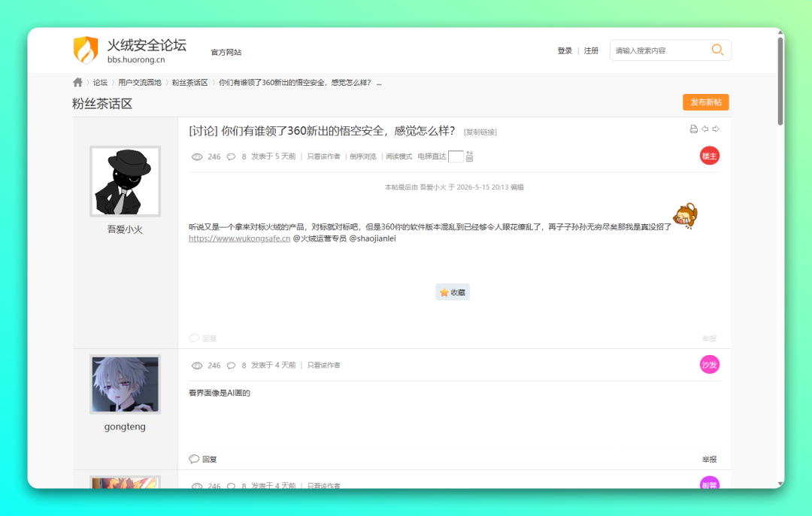Switch to 倒序浏览 reverse order view
This screenshot has width=812, height=516.
coord(362,156)
